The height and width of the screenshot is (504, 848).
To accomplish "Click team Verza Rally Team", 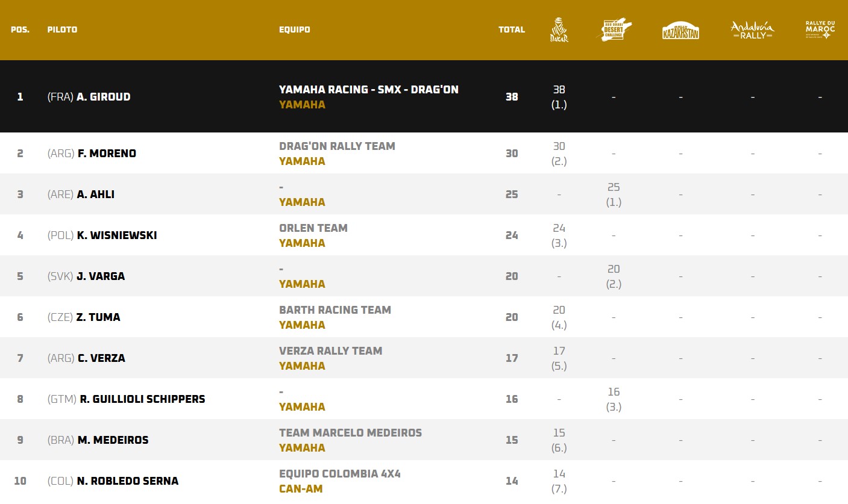I will click(330, 351).
